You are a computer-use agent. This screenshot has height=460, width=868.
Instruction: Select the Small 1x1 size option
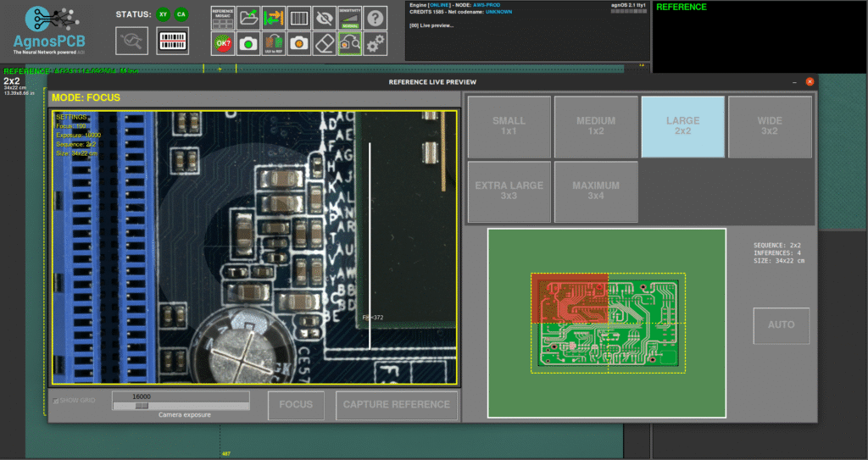pyautogui.click(x=509, y=126)
